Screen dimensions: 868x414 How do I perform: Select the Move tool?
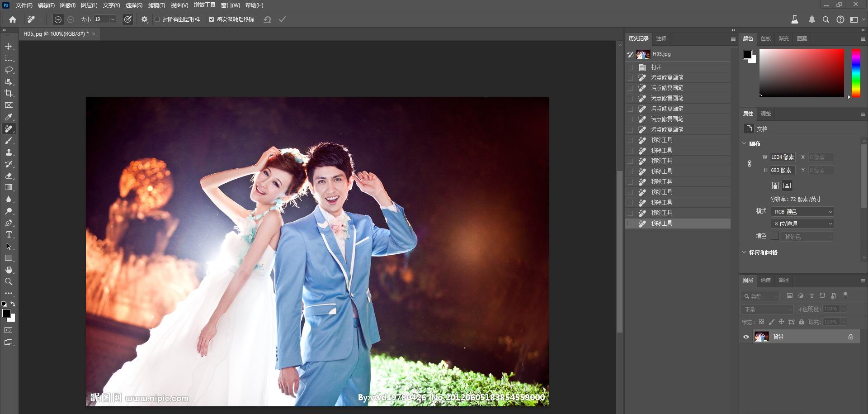click(x=9, y=46)
